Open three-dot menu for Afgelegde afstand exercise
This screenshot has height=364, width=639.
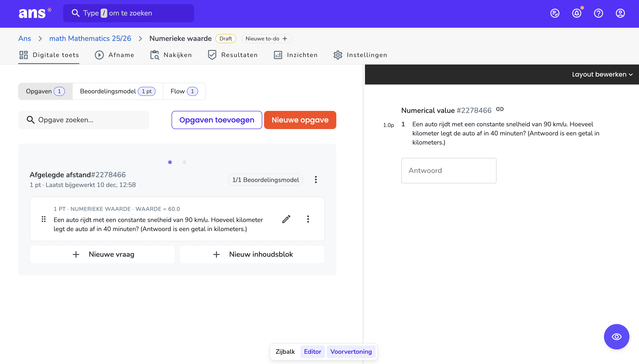(x=316, y=180)
